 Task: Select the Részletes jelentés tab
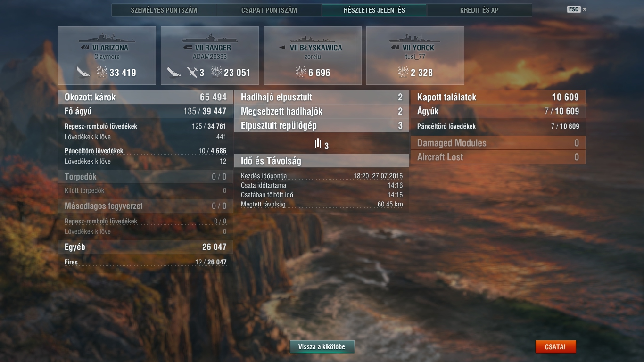tap(374, 10)
